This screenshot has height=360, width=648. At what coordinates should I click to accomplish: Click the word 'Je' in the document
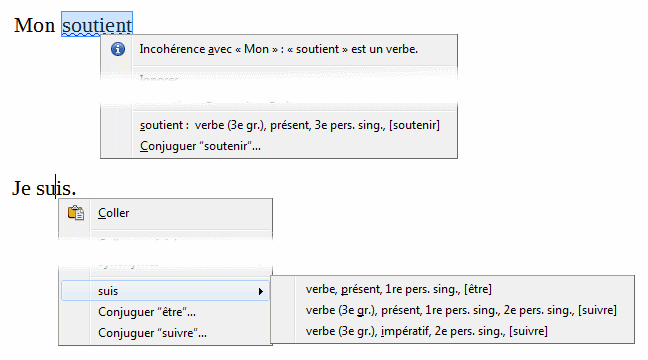tap(21, 188)
